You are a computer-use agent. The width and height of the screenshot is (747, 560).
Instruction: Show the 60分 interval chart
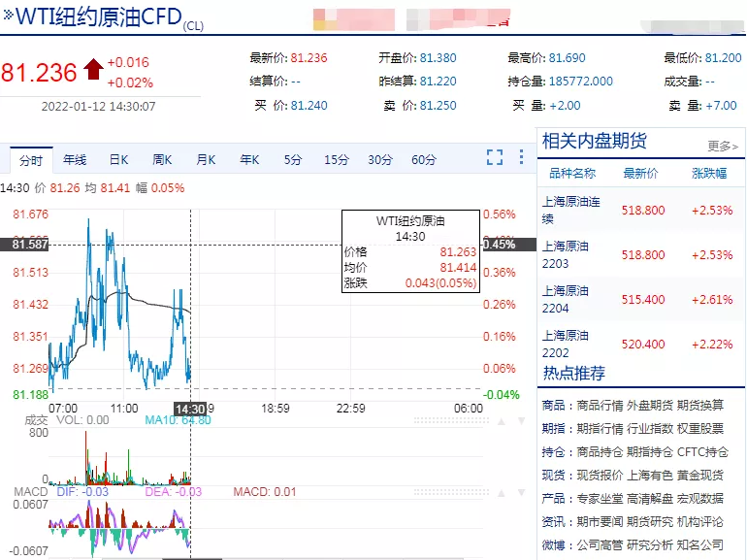(424, 160)
